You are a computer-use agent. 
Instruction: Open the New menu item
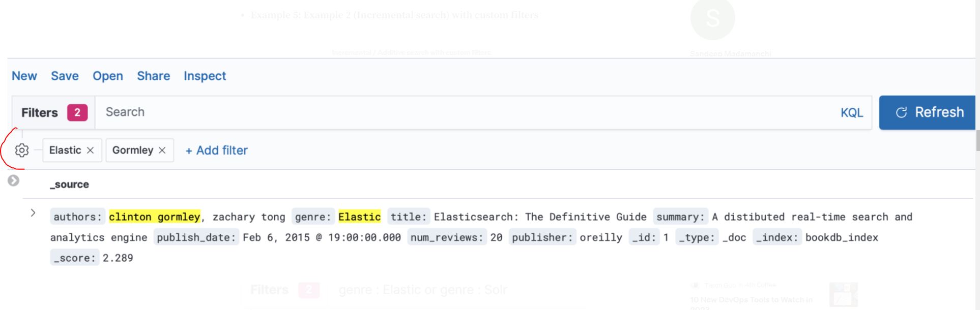(x=24, y=76)
